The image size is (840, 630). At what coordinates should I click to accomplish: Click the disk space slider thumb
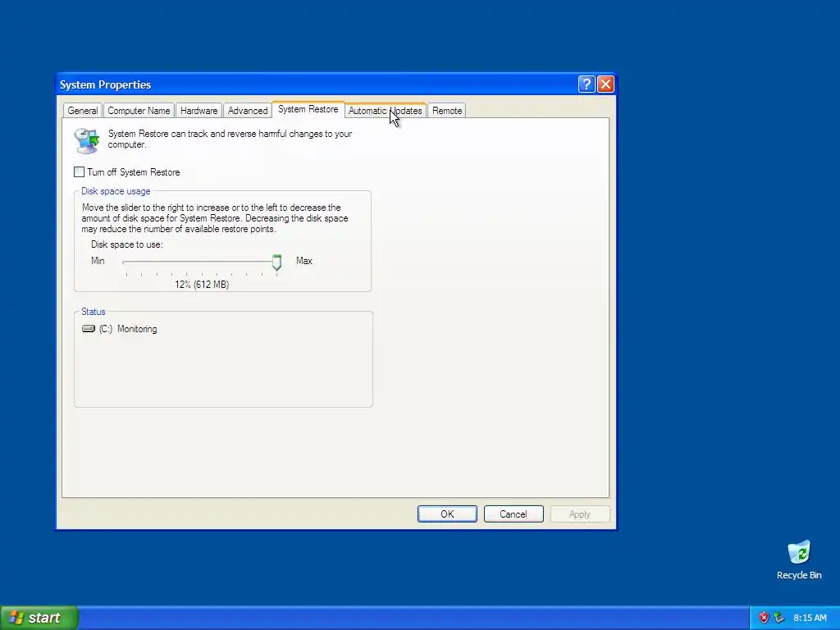coord(276,262)
